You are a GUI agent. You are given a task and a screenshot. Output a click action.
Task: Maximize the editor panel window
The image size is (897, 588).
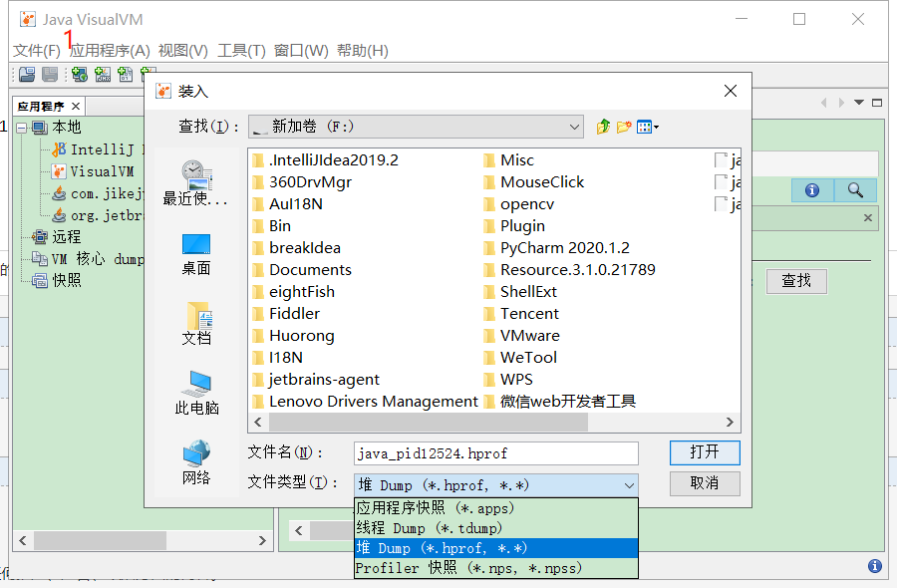click(877, 103)
